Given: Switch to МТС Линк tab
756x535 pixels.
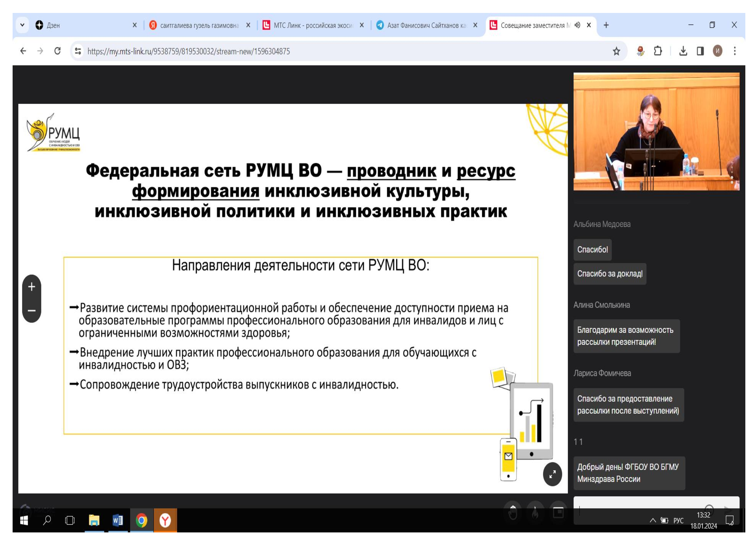Looking at the screenshot, I should [x=310, y=25].
